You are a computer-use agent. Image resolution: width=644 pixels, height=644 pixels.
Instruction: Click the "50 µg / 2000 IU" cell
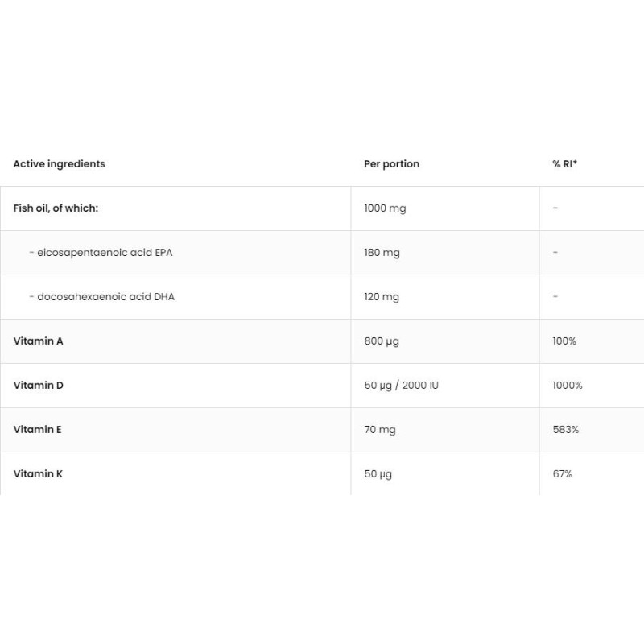click(x=401, y=386)
